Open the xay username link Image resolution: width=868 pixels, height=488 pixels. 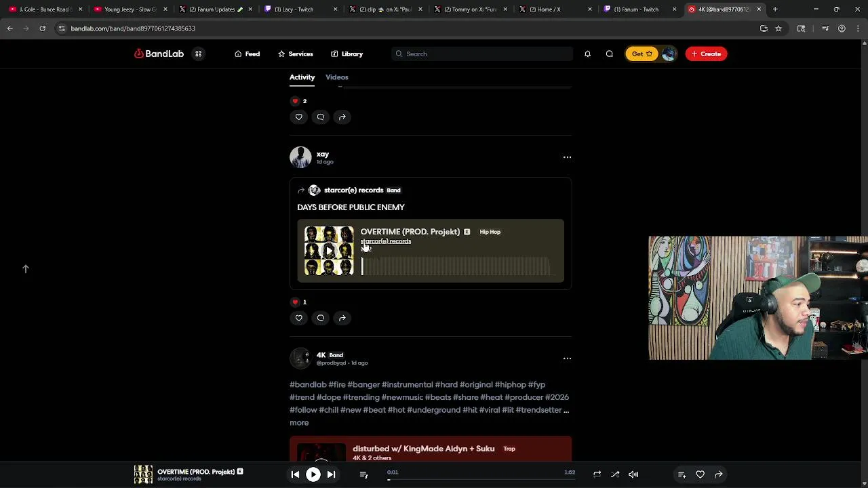point(322,154)
